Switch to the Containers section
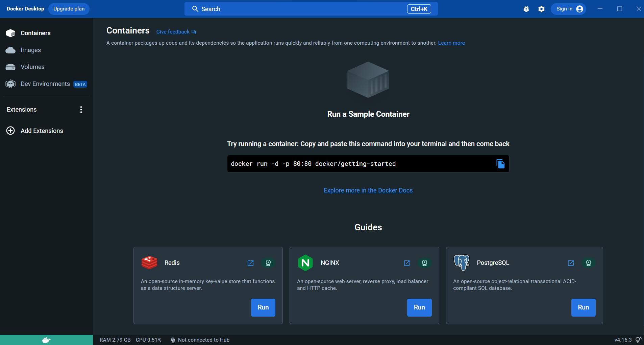 coord(35,33)
